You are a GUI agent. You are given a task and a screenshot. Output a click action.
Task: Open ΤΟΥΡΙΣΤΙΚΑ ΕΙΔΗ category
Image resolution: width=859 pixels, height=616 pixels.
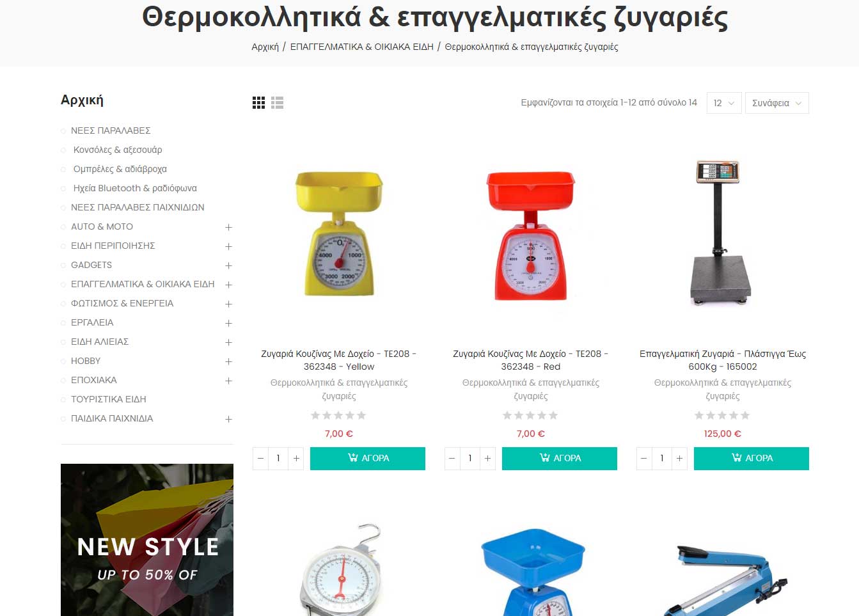tap(109, 399)
